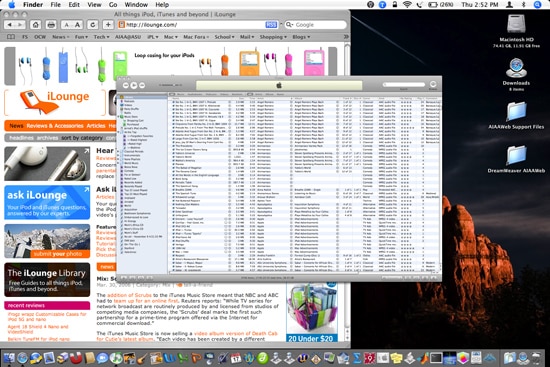The image size is (550, 367).
Task: Go forward in the Safari window
Action: [x=20, y=25]
